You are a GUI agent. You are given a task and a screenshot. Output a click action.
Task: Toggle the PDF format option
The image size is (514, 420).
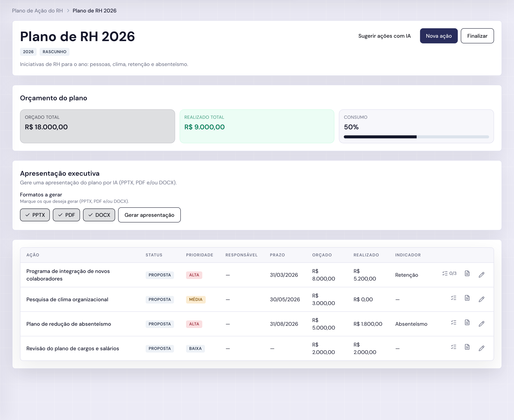pos(66,215)
